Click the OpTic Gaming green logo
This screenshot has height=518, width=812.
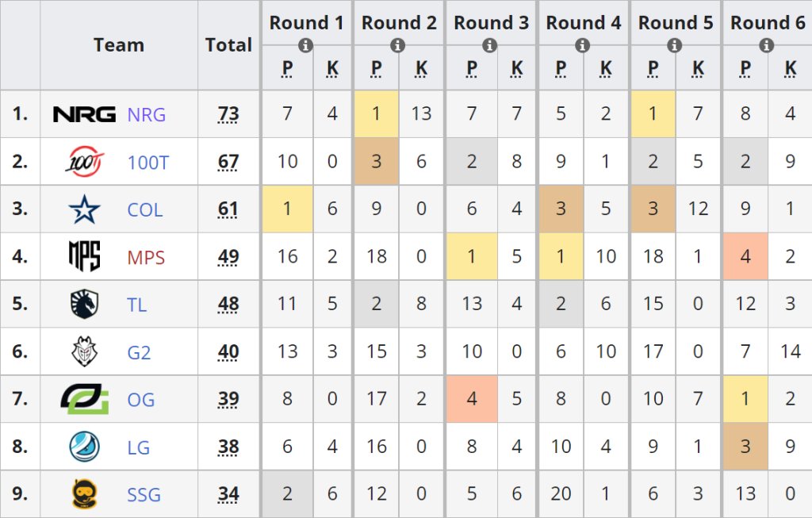[84, 399]
